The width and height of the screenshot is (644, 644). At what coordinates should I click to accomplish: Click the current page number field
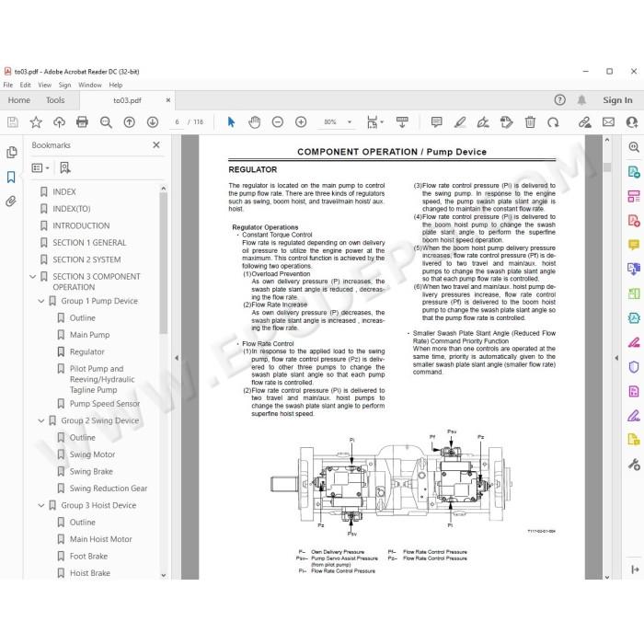(177, 122)
